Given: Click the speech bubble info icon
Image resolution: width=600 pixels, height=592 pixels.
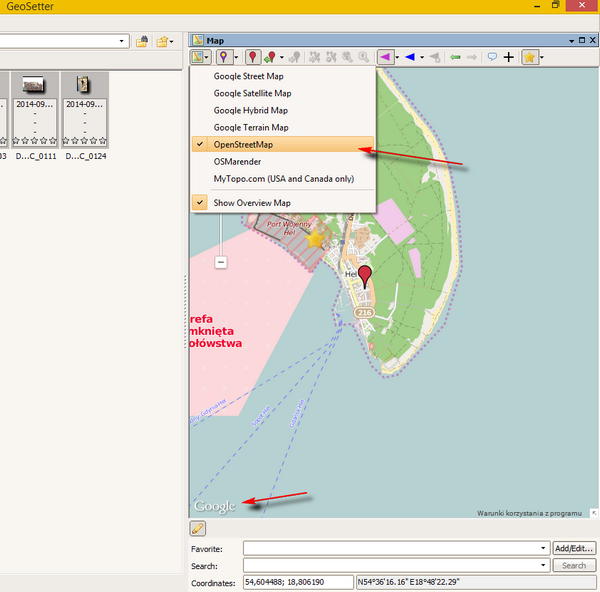Looking at the screenshot, I should [492, 57].
